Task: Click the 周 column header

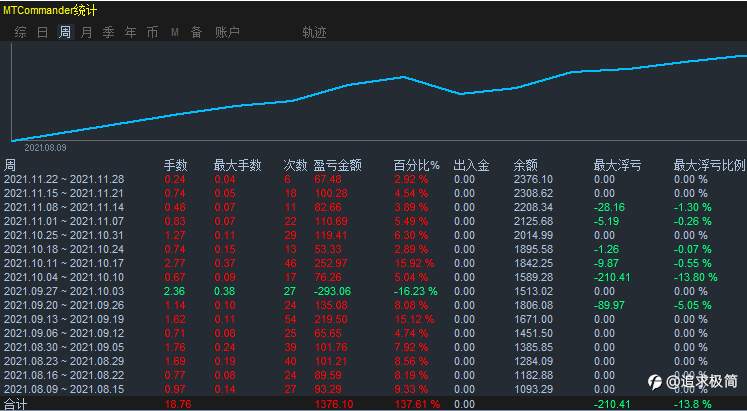Action: pyautogui.click(x=10, y=165)
